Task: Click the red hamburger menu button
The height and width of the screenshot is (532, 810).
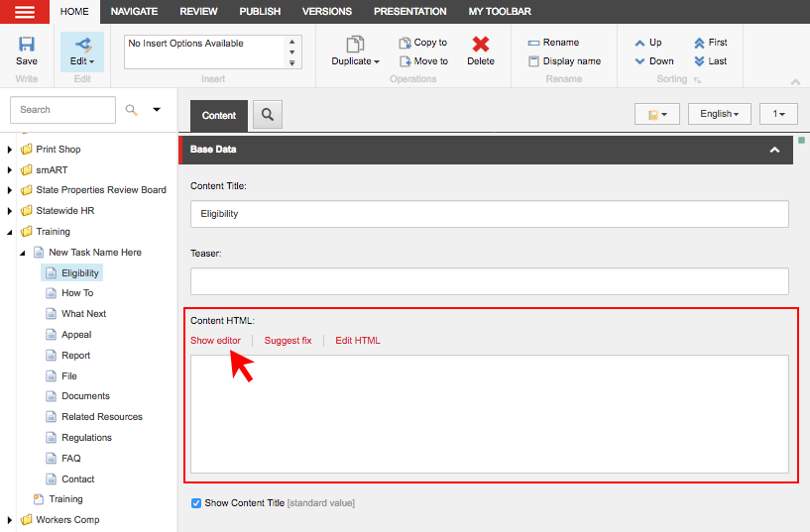Action: pyautogui.click(x=25, y=12)
